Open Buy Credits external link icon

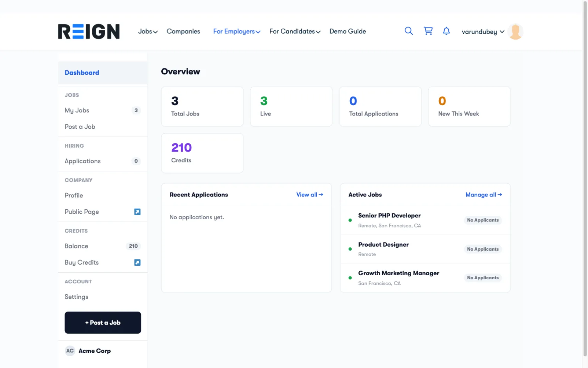click(x=137, y=262)
